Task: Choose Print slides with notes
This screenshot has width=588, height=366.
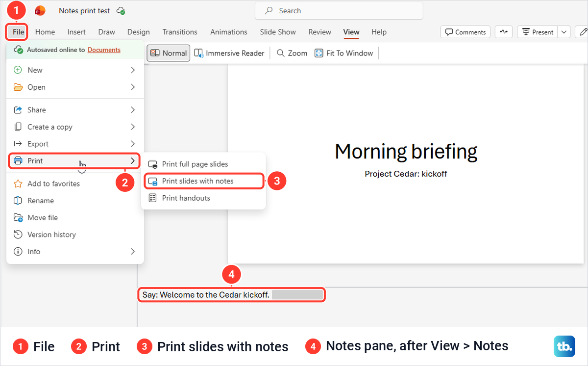Action: [x=203, y=181]
